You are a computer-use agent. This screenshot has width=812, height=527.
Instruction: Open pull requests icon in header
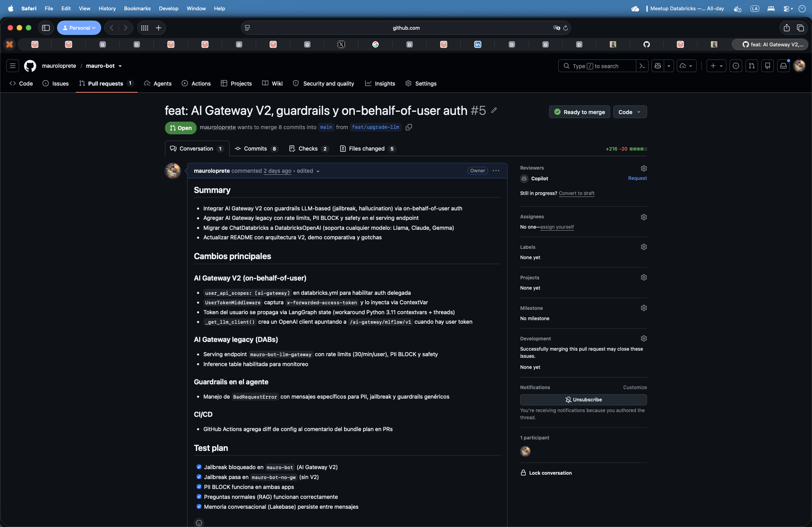tap(752, 66)
